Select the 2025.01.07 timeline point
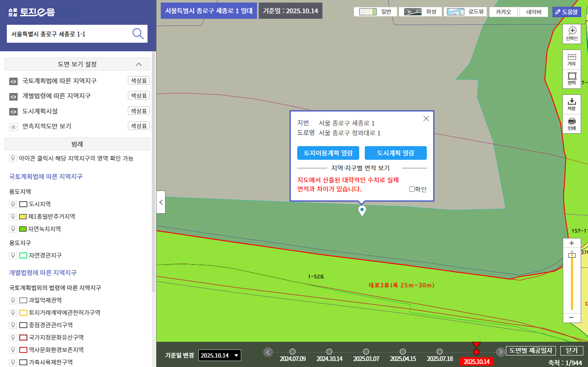Screen dimensions: 588x367 tap(366, 352)
